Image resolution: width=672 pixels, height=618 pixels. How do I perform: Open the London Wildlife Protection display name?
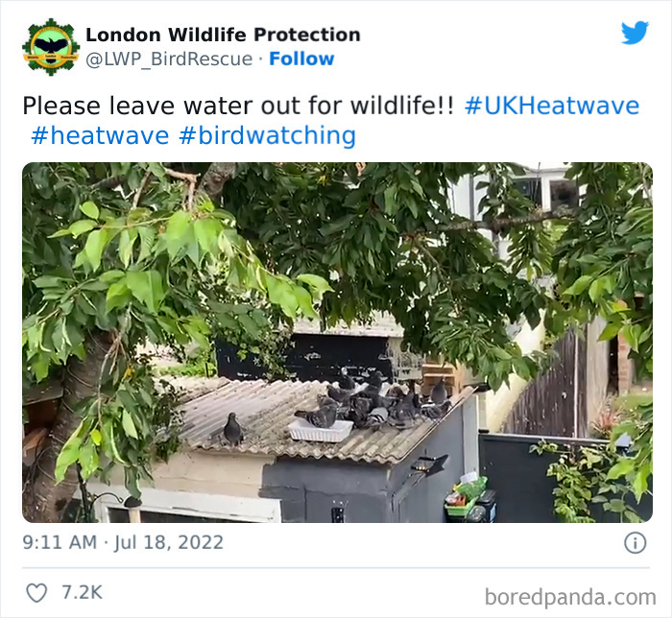pos(223,35)
